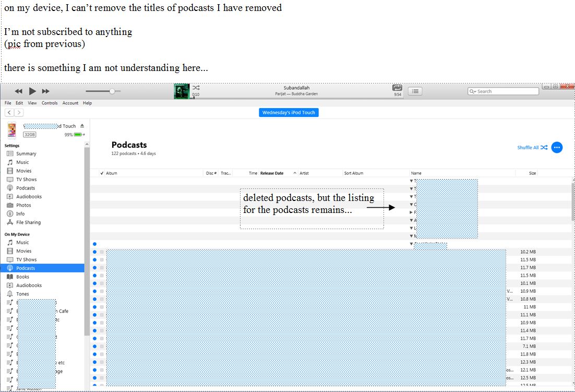Toggle checkbox on the 7.1 MB row

pos(102,347)
